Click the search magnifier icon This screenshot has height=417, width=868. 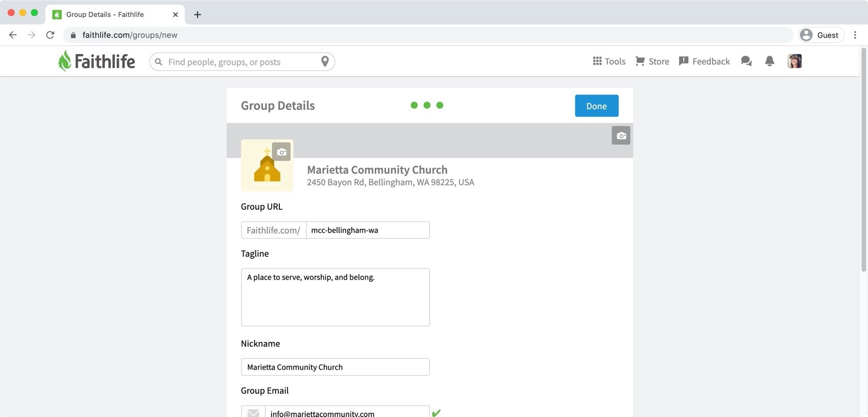[x=159, y=62]
